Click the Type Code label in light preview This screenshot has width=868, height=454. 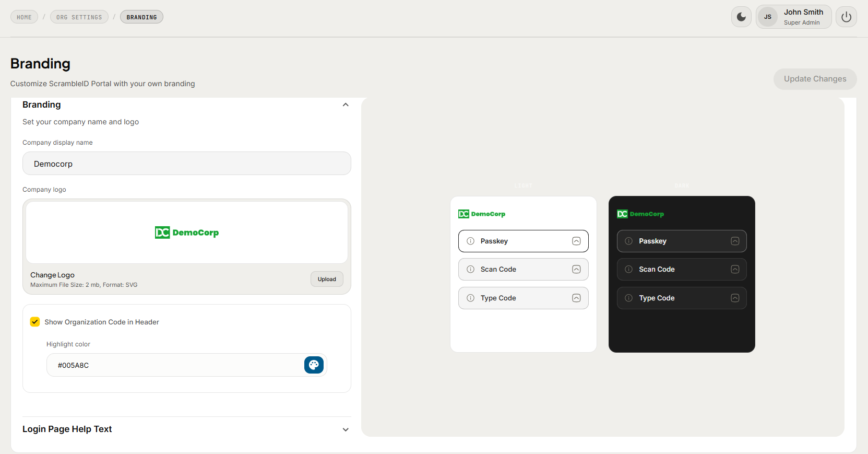(x=498, y=298)
